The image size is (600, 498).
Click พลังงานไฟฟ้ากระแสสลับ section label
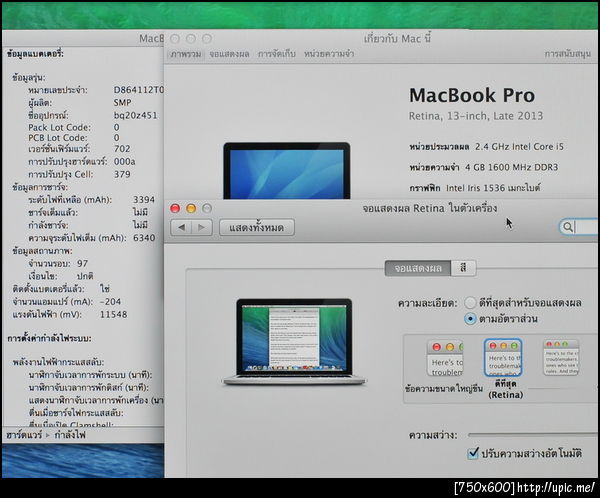58,362
